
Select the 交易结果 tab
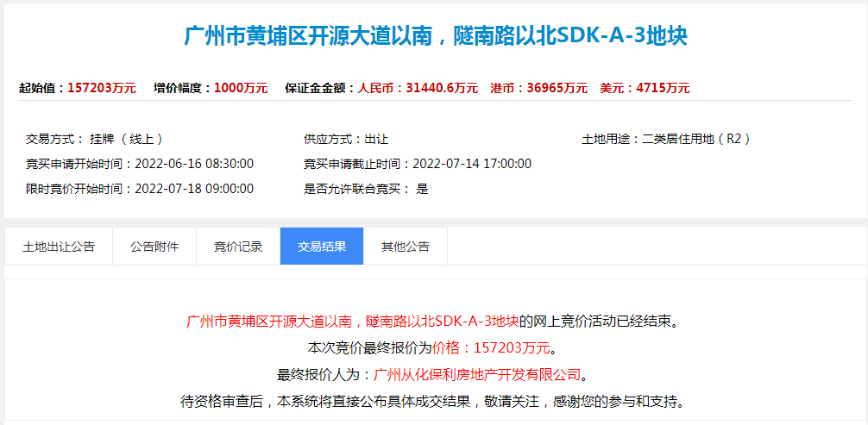pyautogui.click(x=322, y=247)
